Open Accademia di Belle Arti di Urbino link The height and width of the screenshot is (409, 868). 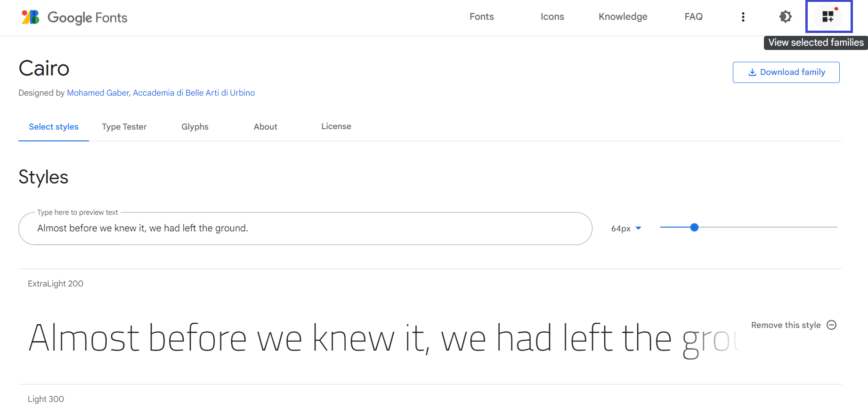(194, 93)
